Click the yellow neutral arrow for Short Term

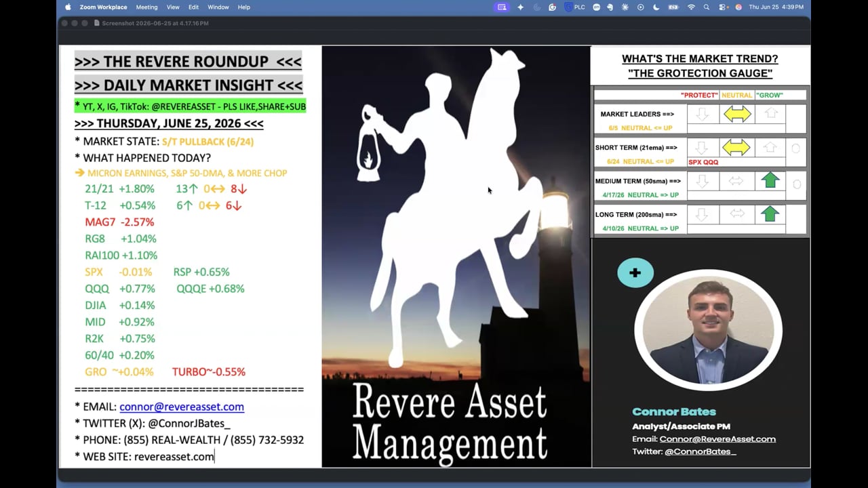(736, 148)
